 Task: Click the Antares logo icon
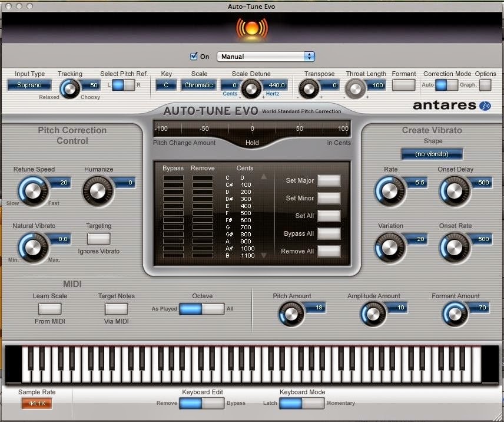point(485,105)
